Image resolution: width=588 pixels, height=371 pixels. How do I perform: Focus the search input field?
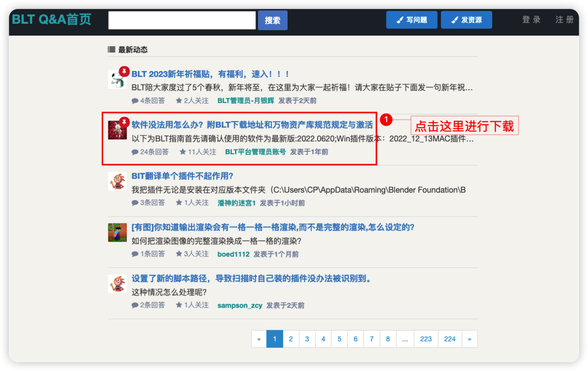click(182, 20)
